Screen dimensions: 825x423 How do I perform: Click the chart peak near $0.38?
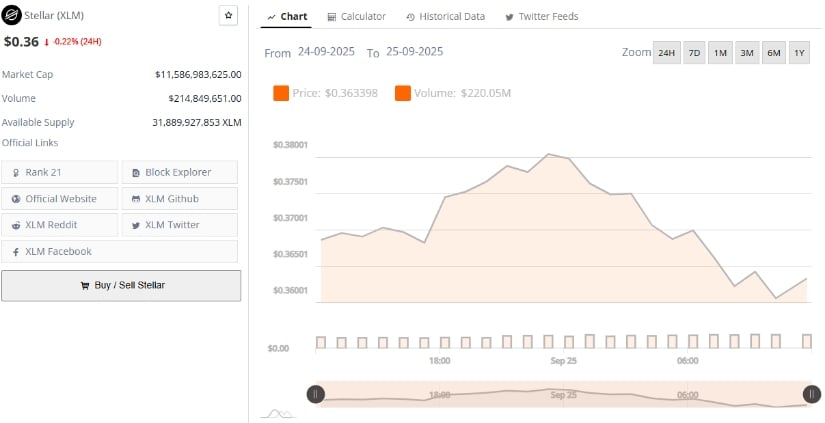(548, 154)
